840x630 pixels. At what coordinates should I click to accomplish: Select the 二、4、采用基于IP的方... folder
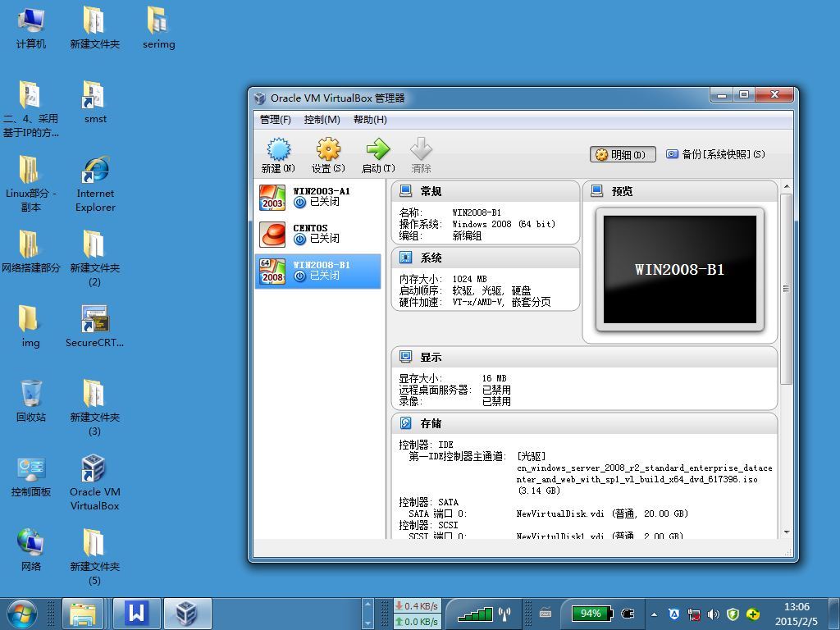coord(30,110)
